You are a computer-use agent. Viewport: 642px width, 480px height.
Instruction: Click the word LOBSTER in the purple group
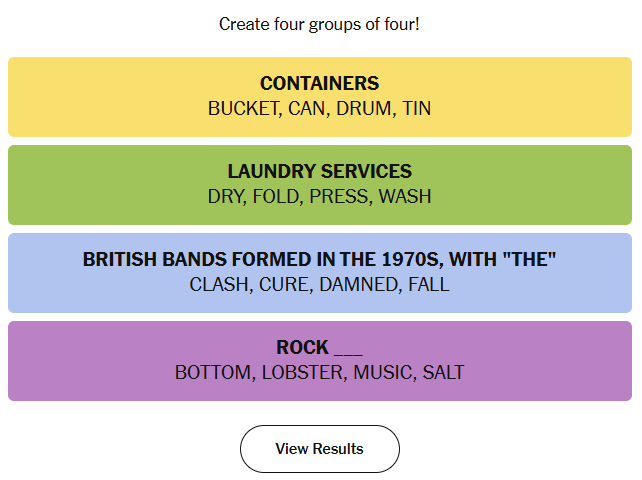[302, 373]
